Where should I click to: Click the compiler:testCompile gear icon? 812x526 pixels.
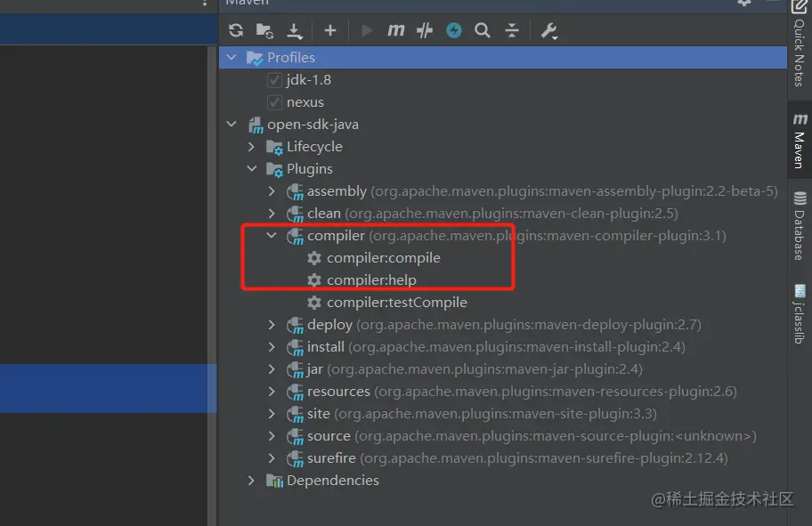tap(314, 303)
